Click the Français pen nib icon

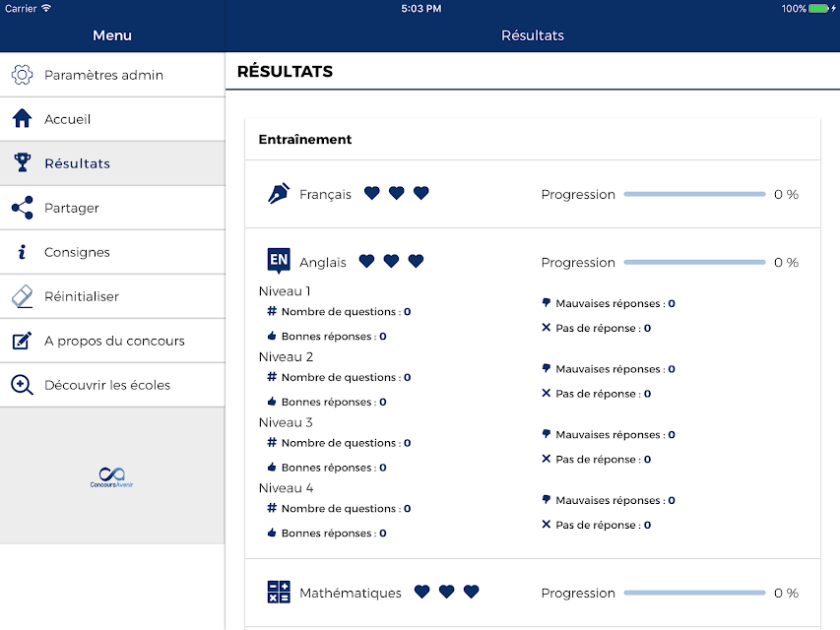click(279, 194)
